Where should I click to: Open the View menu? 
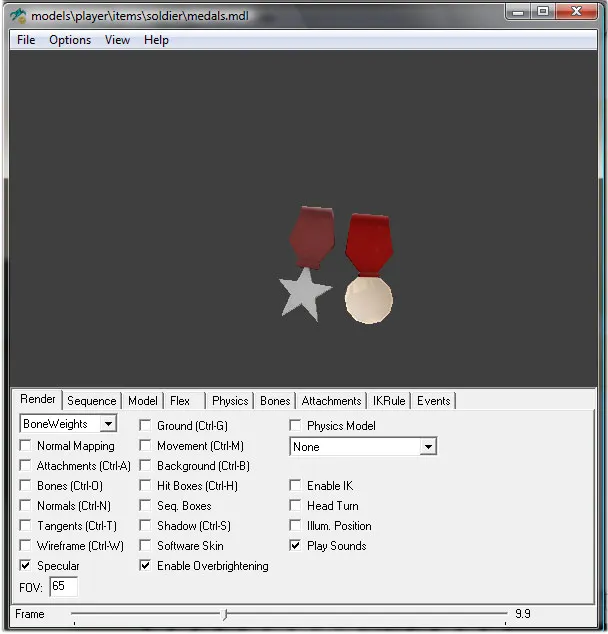pos(117,40)
